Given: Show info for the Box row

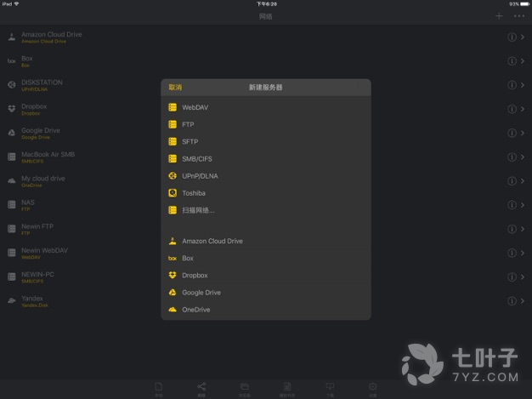Looking at the screenshot, I should coord(512,61).
